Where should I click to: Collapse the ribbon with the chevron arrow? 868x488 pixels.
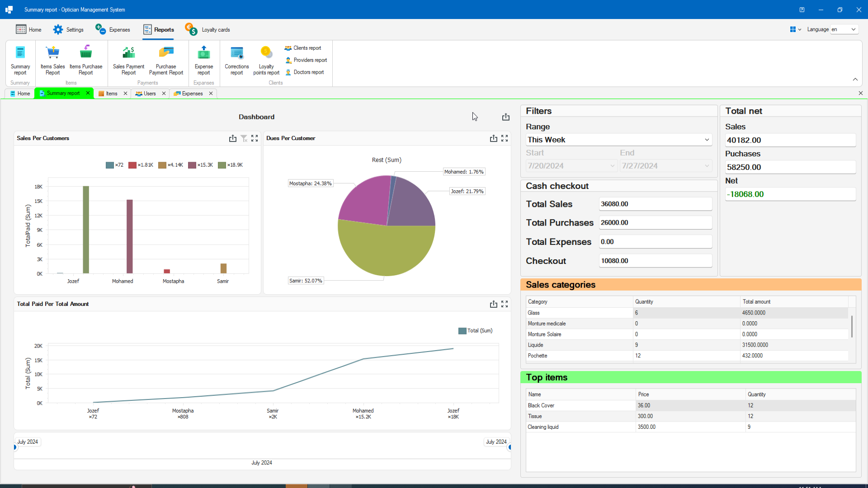pyautogui.click(x=855, y=79)
